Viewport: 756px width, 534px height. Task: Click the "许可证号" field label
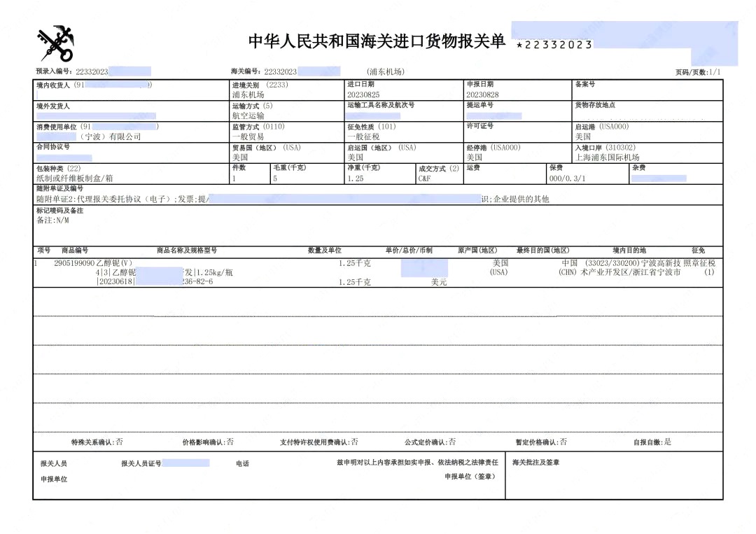click(479, 126)
